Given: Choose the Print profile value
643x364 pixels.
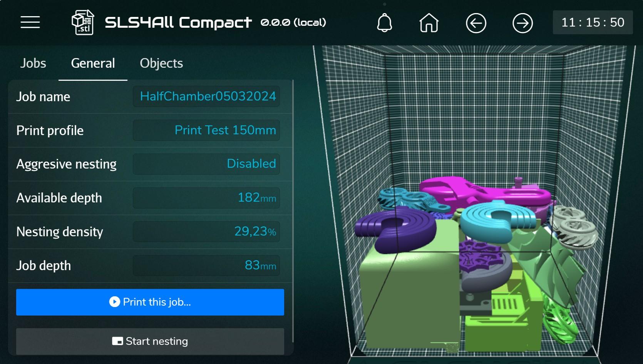Looking at the screenshot, I should pos(206,130).
